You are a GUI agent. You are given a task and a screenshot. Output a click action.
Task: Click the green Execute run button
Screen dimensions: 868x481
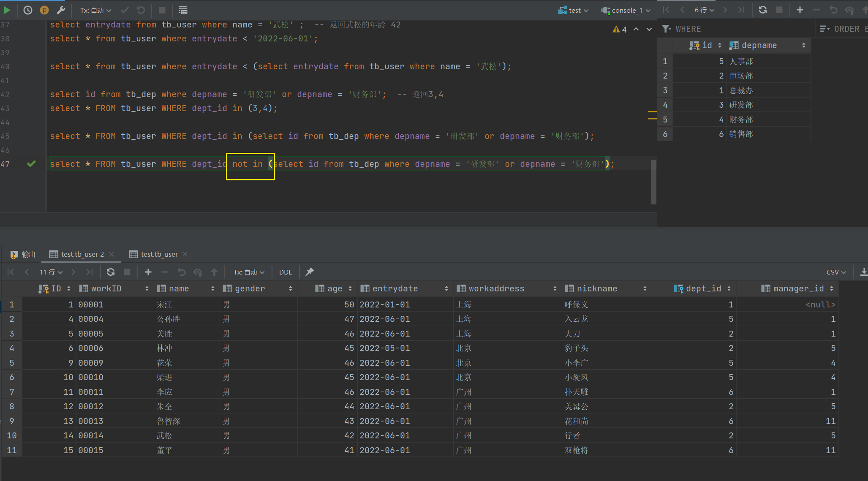[x=7, y=10]
